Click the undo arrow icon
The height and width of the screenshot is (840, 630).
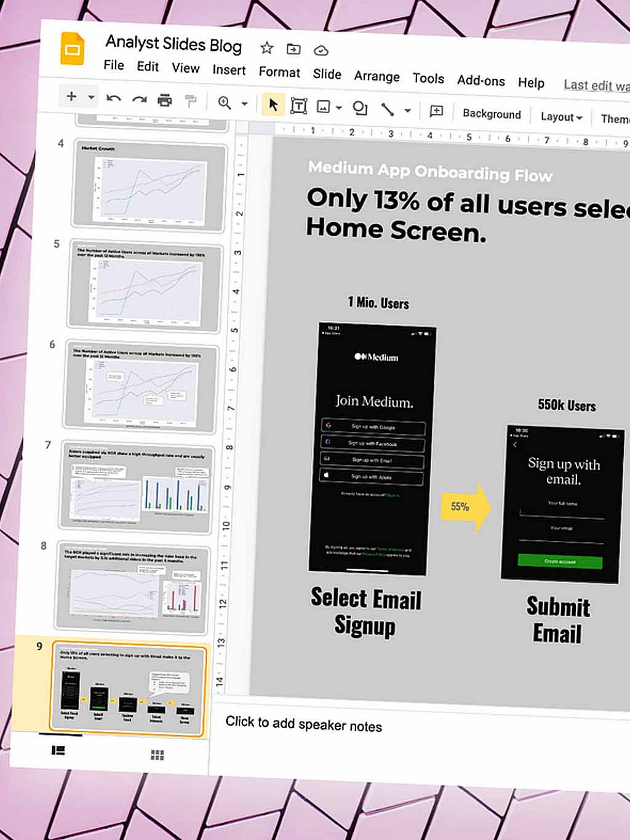click(112, 98)
